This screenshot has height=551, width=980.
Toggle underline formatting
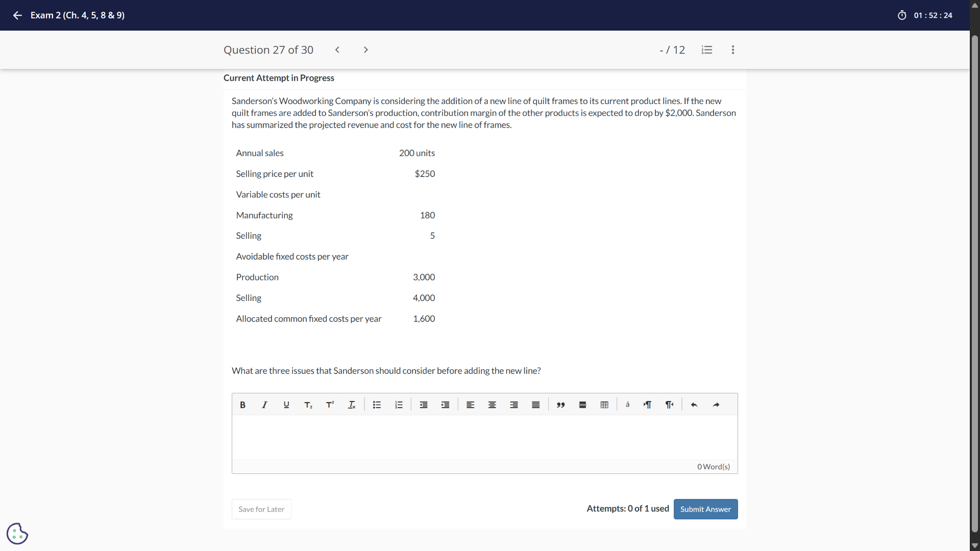point(286,405)
